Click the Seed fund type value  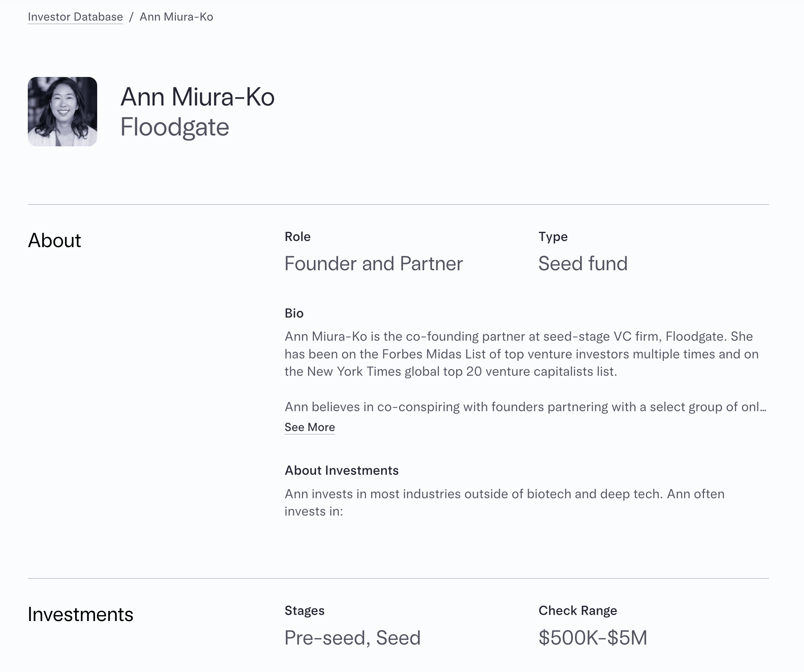coord(583,263)
